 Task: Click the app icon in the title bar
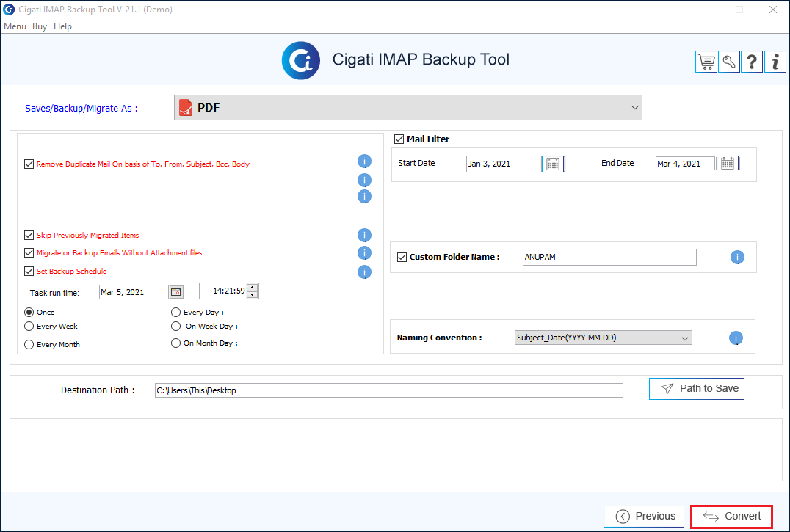9,9
